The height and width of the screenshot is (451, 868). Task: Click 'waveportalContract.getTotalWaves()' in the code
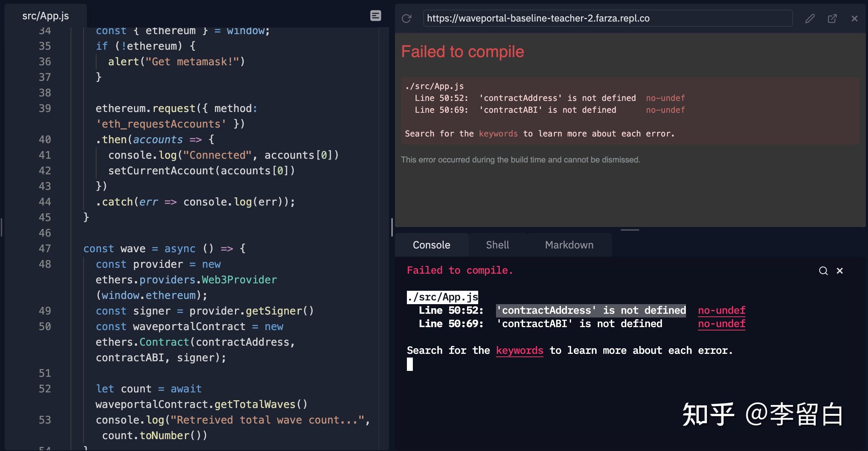coord(202,404)
